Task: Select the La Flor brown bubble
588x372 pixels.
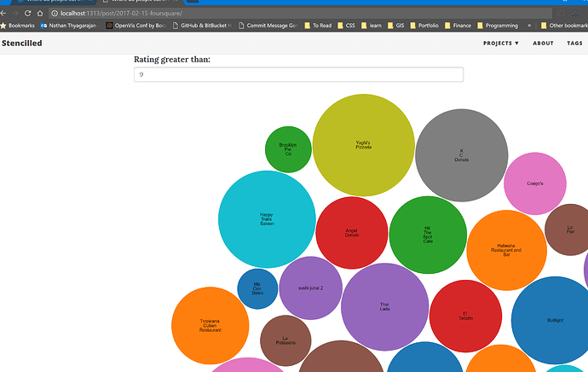Action: [x=568, y=230]
